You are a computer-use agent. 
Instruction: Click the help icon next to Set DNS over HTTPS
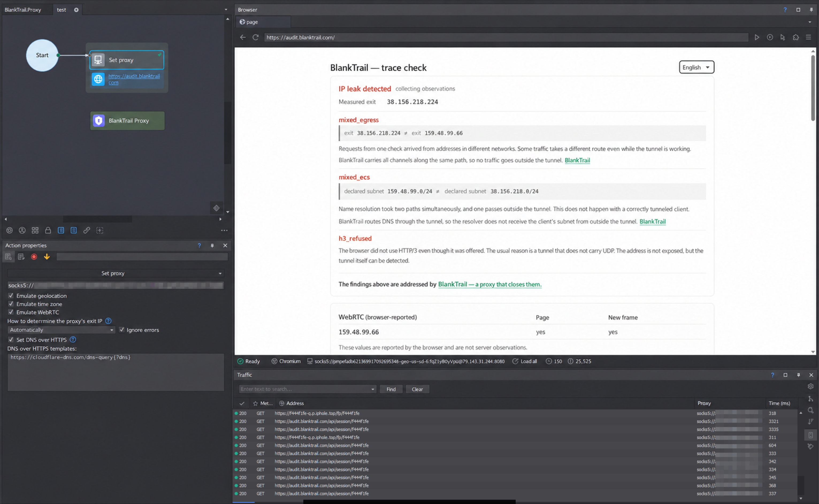(x=73, y=340)
